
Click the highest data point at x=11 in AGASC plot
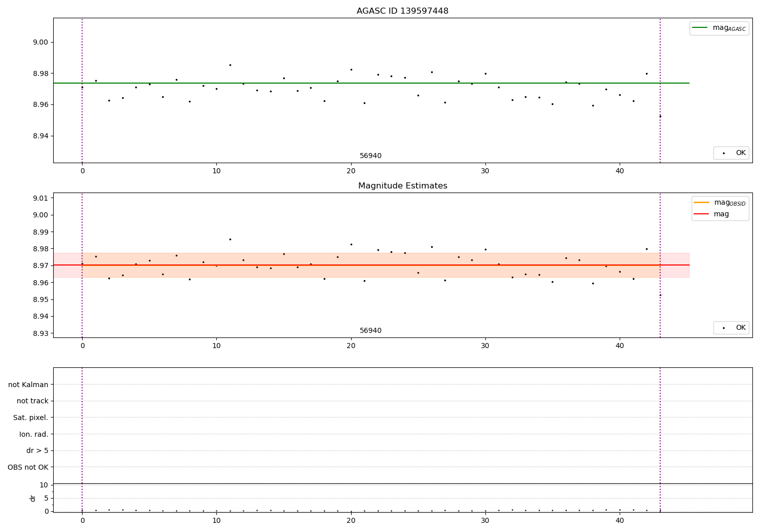pyautogui.click(x=230, y=65)
